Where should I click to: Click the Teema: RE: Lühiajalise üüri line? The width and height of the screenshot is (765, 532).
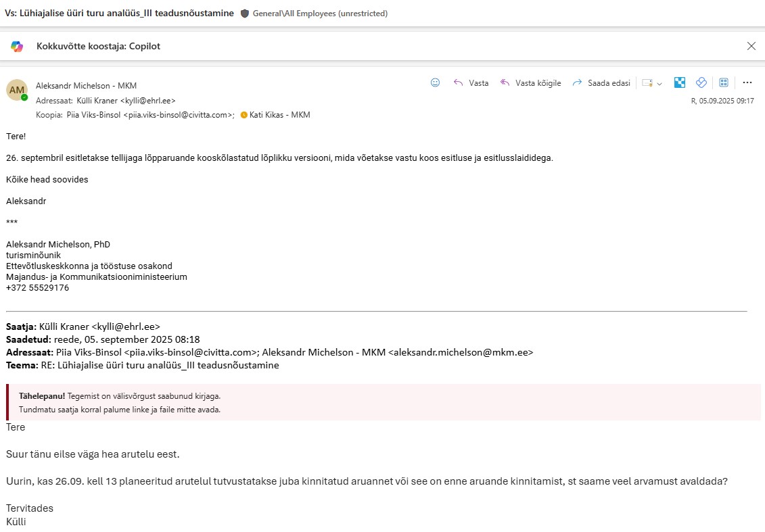[143, 365]
